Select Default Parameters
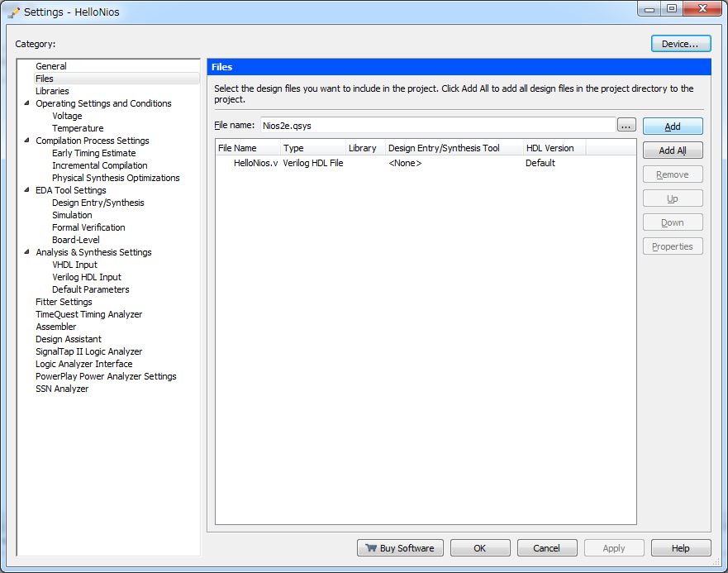 [91, 289]
